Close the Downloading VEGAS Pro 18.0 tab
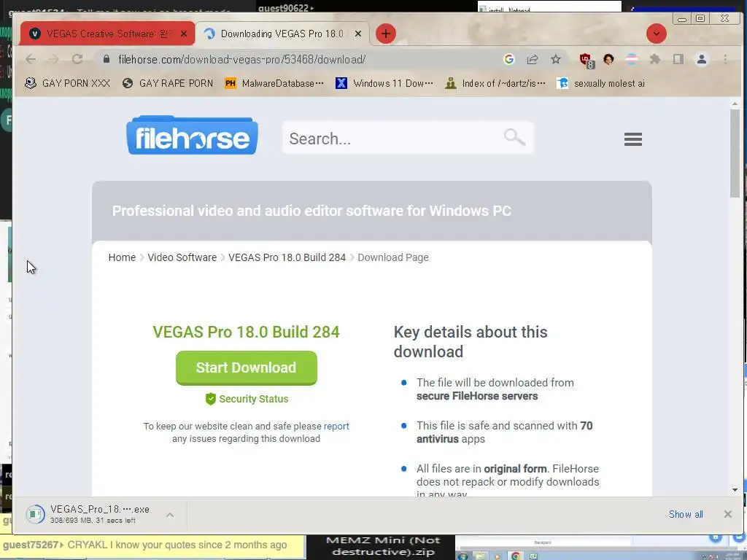 point(358,34)
